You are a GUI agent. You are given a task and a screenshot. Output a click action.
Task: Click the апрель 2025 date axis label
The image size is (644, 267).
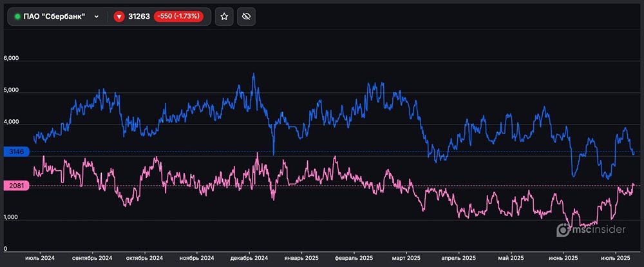(x=459, y=258)
